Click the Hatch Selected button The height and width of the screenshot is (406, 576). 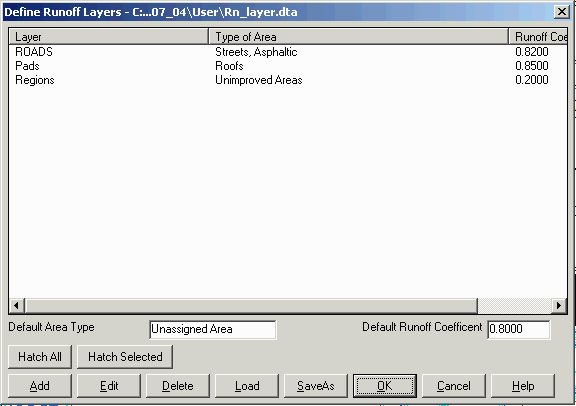(x=125, y=357)
